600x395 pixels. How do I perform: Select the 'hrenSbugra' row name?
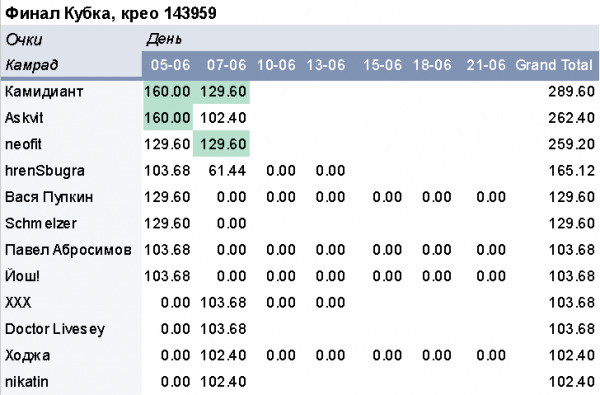click(x=45, y=171)
